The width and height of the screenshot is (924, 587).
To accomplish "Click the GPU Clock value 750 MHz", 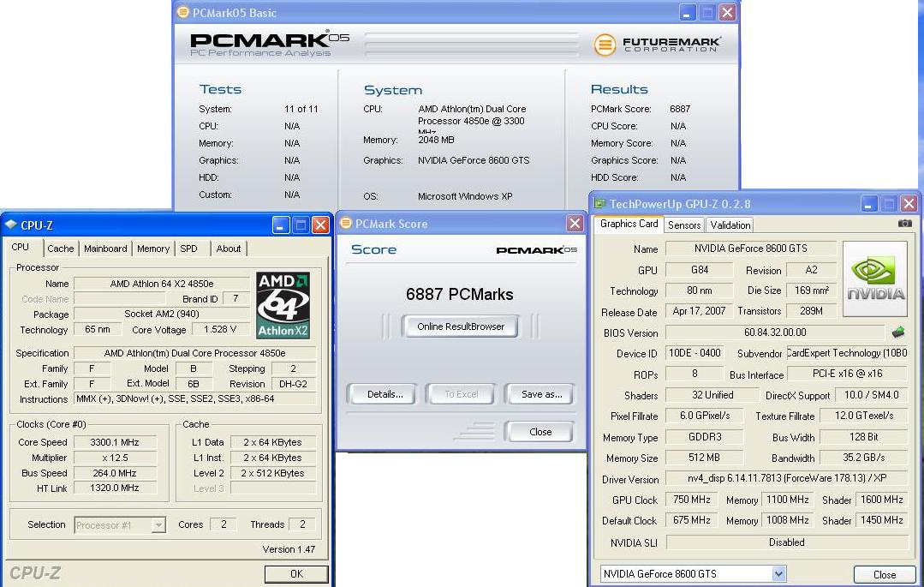I will click(x=691, y=499).
